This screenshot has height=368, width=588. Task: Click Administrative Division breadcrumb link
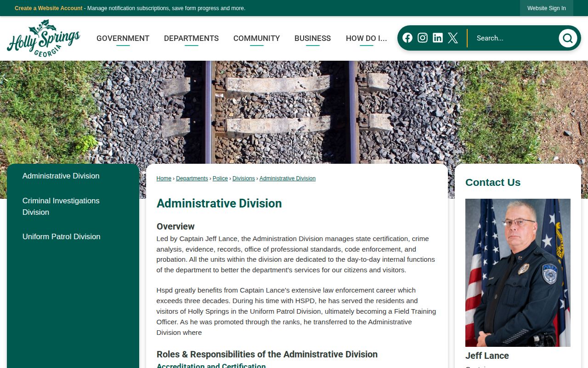(x=288, y=178)
